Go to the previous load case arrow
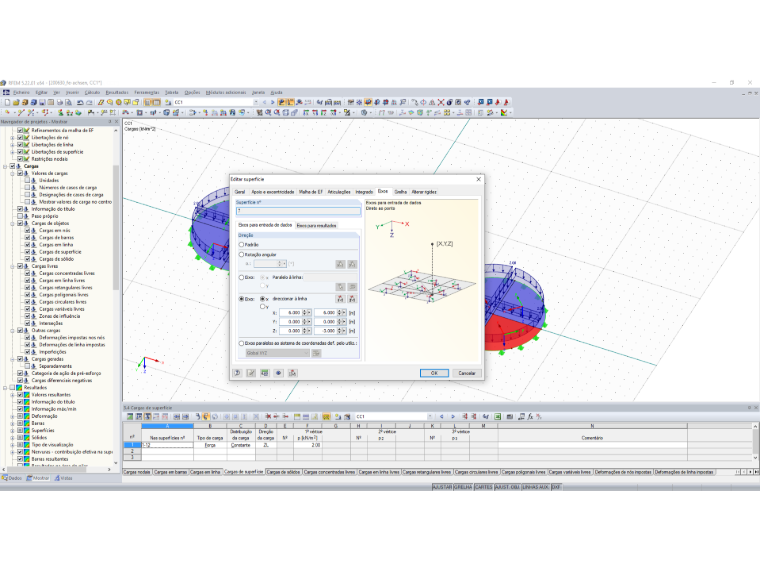This screenshot has height=570, width=760. [265, 102]
